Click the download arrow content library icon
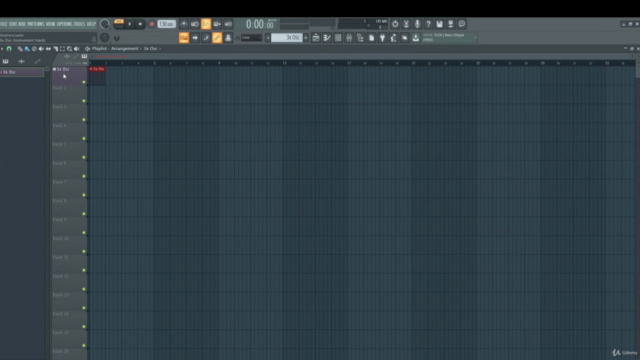The width and height of the screenshot is (640, 360). click(x=416, y=38)
